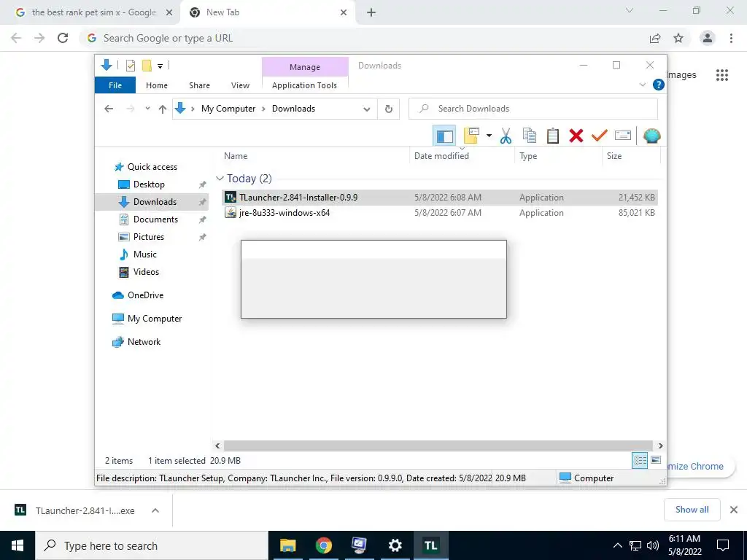Click the Refresh button in Explorer

click(x=389, y=109)
